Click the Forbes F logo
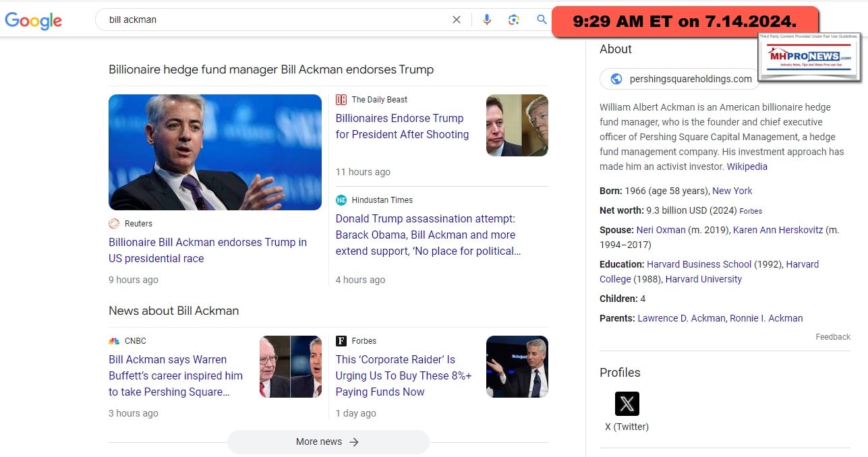The height and width of the screenshot is (457, 868). [341, 341]
